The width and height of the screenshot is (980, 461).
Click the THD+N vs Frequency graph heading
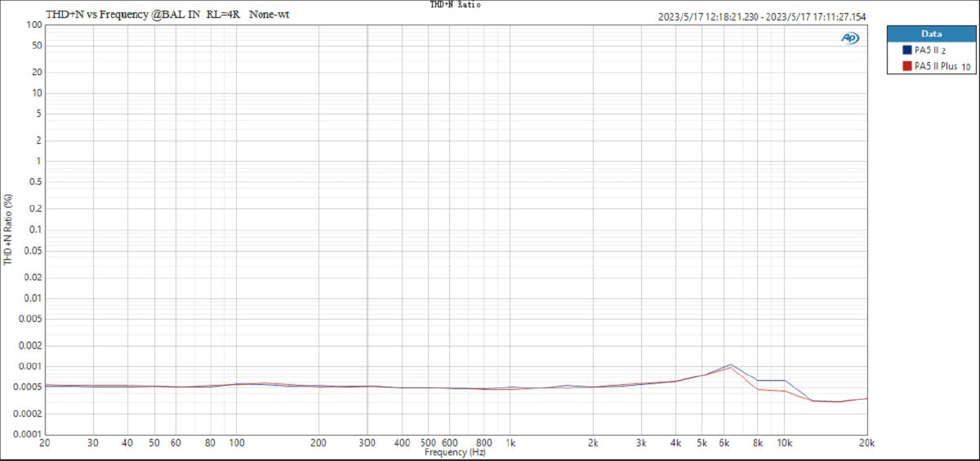click(x=167, y=14)
